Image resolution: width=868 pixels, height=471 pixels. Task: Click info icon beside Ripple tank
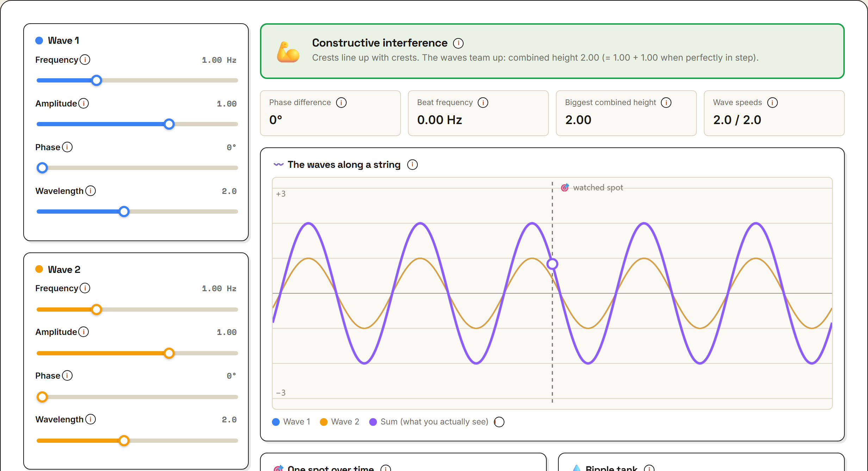(649, 468)
